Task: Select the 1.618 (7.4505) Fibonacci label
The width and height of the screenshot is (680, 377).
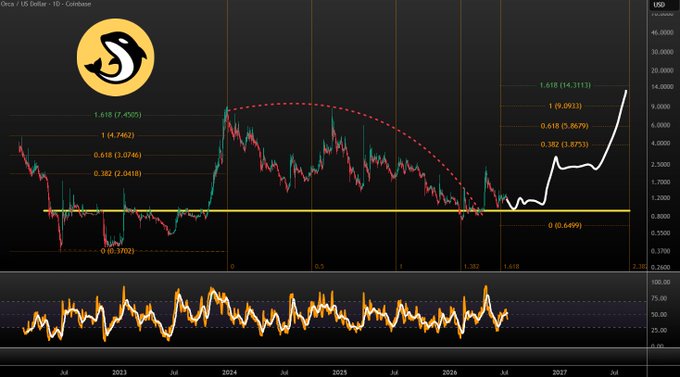Action: [118, 115]
